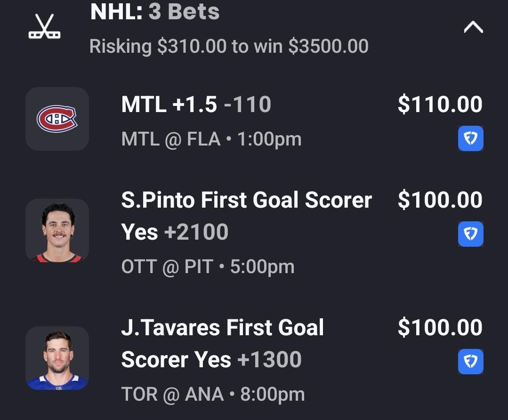Tap Risking $310.00 to win $3500.00 summary
Viewport: 508px width, 420px height.
pyautogui.click(x=229, y=46)
